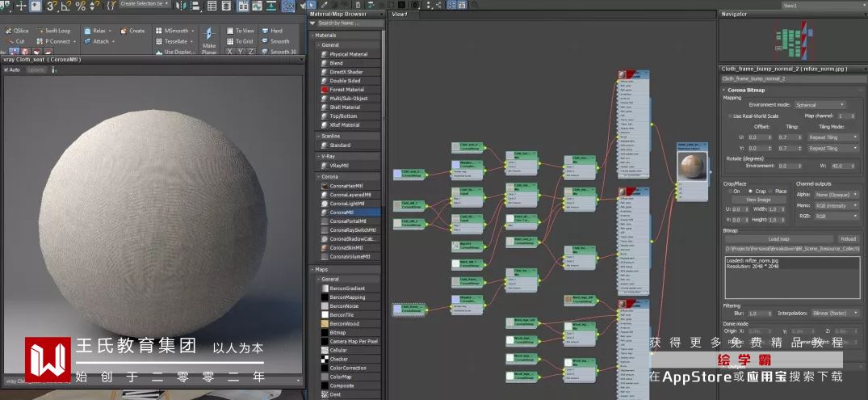Enable the angle snap toolbar icon
The image size is (868, 400).
66,6
